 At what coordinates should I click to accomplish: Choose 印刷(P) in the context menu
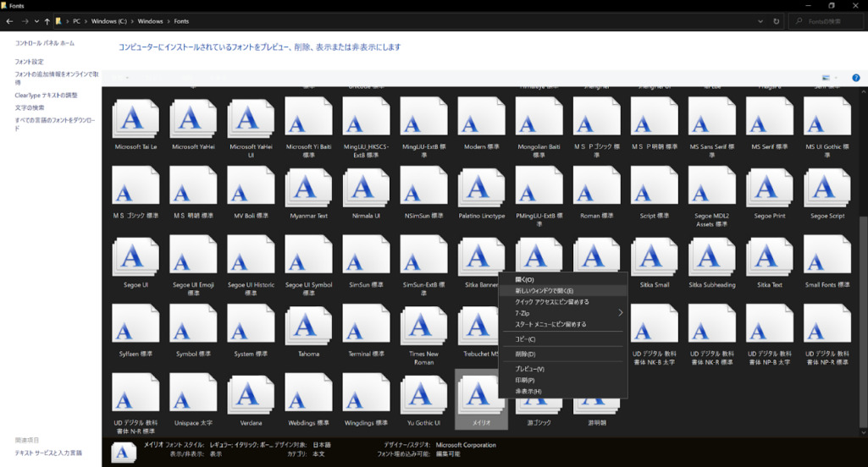click(x=563, y=380)
